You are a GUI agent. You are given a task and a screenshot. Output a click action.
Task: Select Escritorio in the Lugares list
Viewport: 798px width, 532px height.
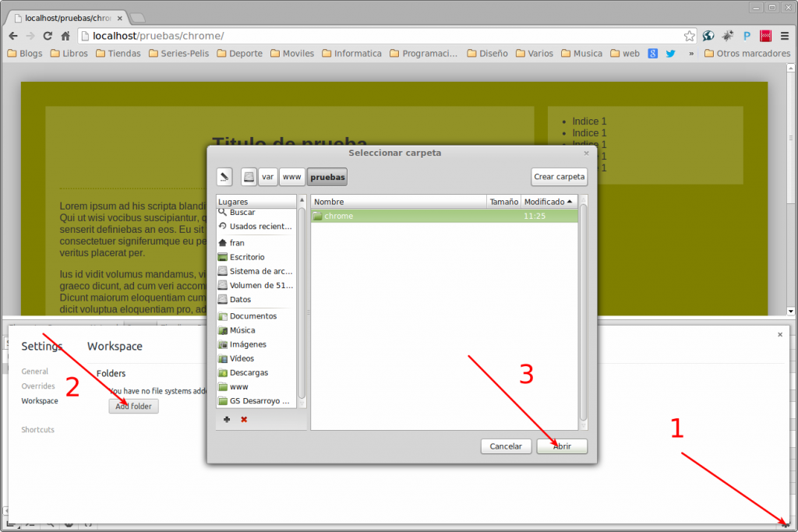click(256, 257)
